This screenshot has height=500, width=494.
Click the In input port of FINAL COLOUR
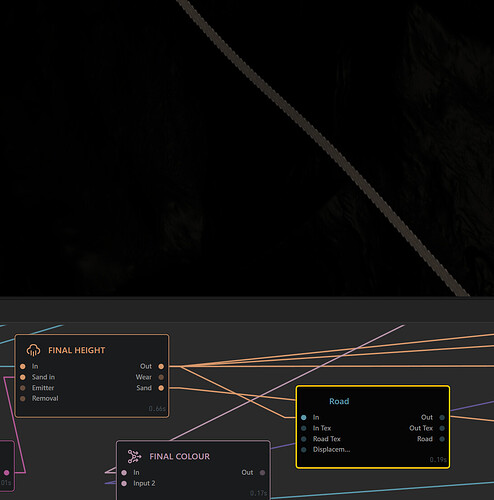coord(124,473)
